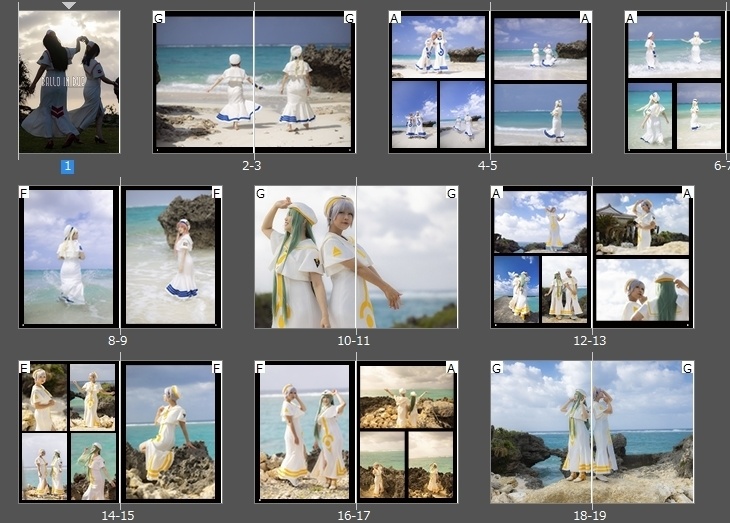Click right A master badge on spread 12-13
This screenshot has width=730, height=523.
[687, 193]
